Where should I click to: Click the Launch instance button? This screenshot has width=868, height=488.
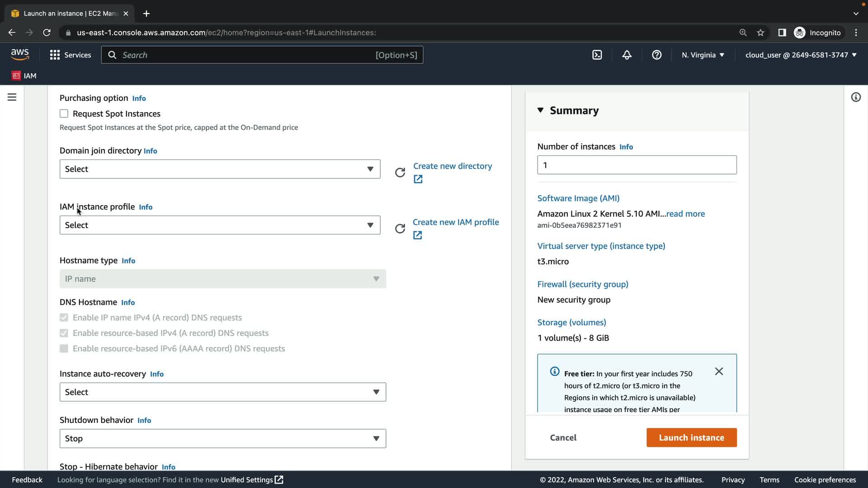coord(691,437)
